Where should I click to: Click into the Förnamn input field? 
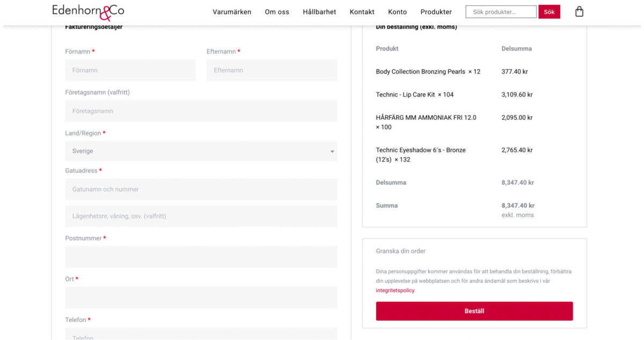pyautogui.click(x=130, y=70)
